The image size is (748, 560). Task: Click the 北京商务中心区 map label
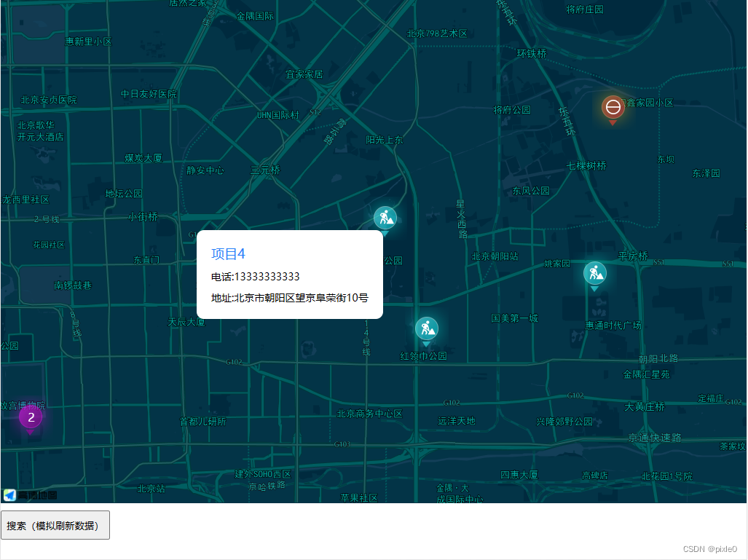point(369,414)
